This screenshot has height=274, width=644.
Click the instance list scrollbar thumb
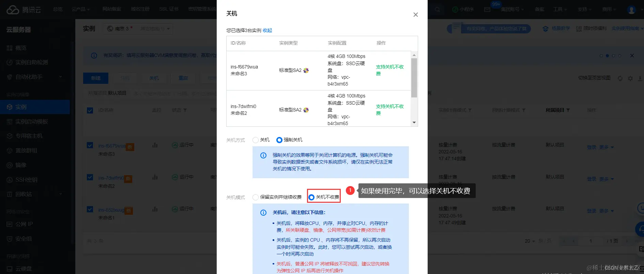point(414,78)
